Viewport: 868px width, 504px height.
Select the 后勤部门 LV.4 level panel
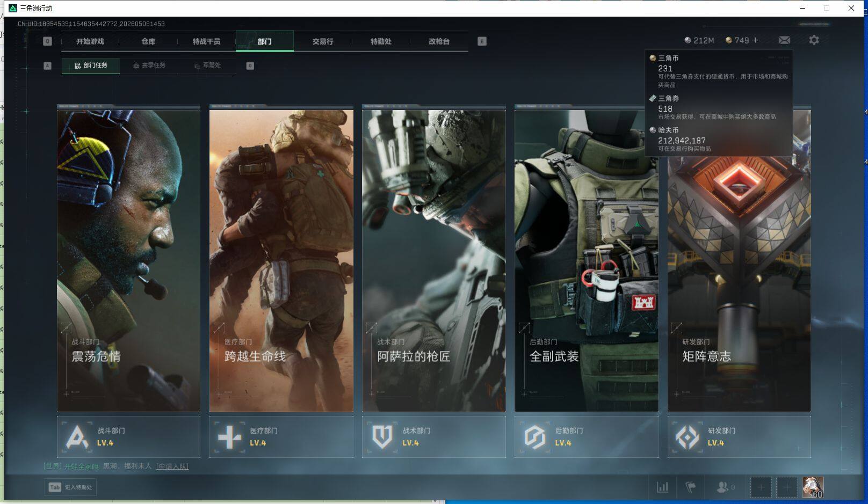586,437
